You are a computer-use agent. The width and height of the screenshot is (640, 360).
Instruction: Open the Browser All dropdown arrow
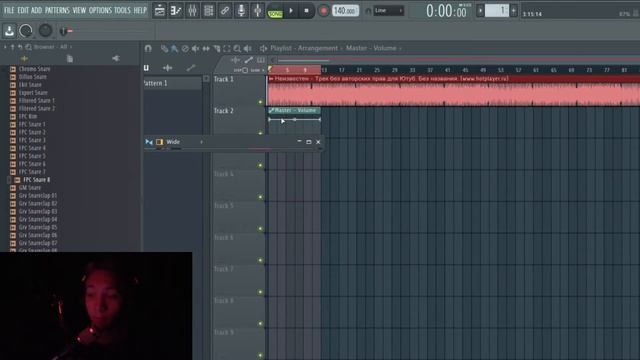[x=71, y=47]
